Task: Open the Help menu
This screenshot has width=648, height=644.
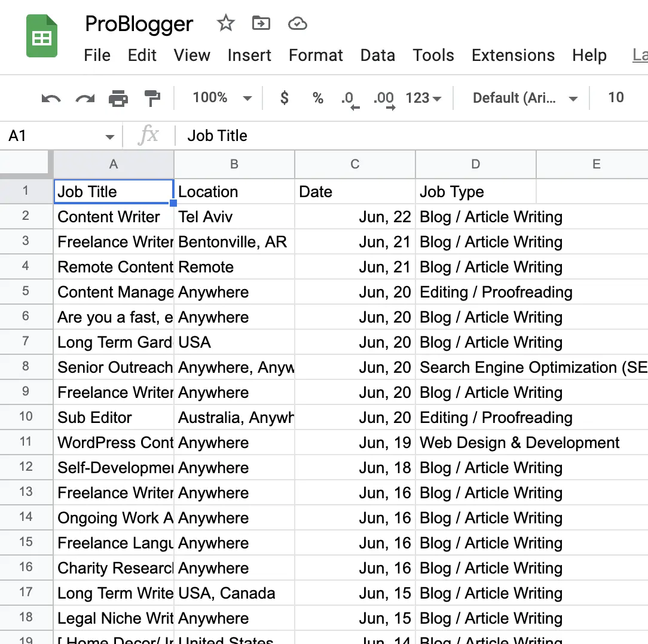Action: pyautogui.click(x=589, y=56)
